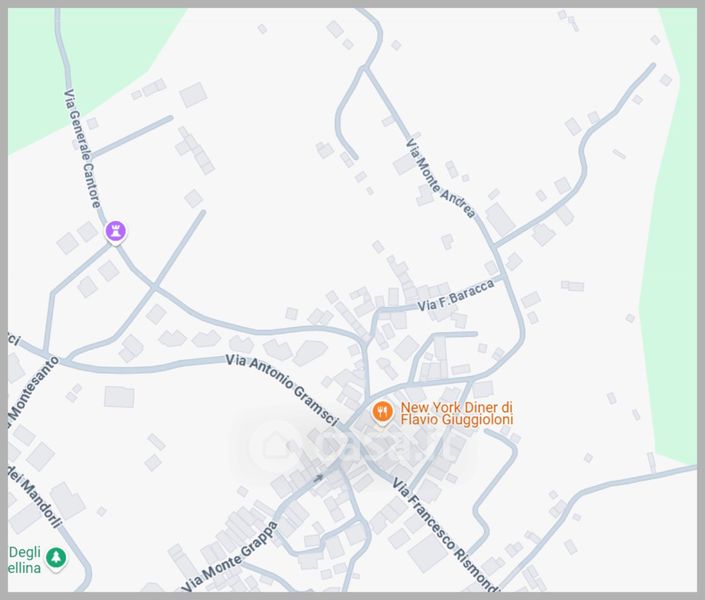Click the truncated 'sci' street label at left edge

14,340
